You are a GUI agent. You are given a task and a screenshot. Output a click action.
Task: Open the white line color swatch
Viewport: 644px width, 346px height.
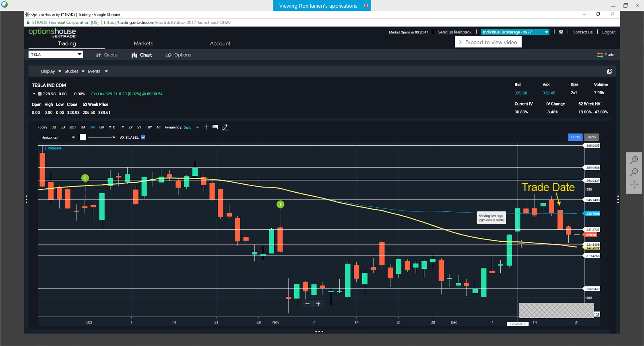[83, 137]
